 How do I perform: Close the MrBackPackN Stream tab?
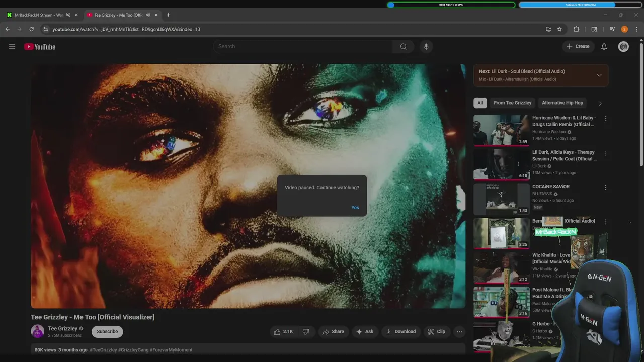pyautogui.click(x=76, y=15)
